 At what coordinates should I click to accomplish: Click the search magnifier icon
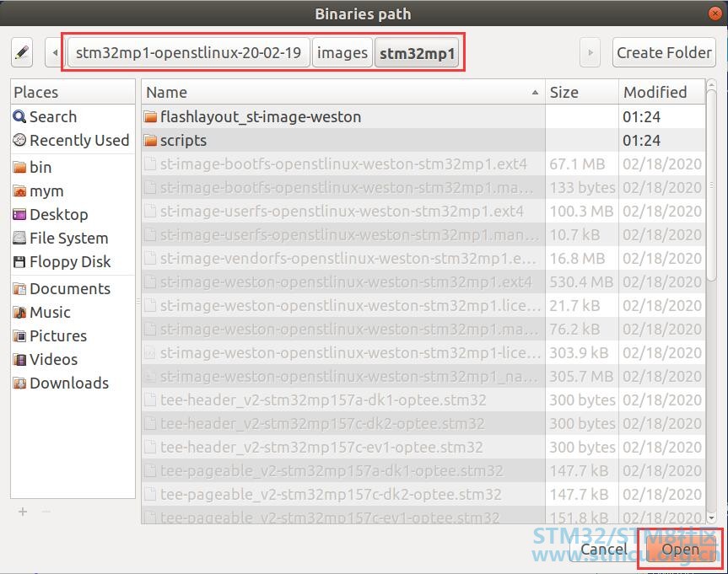point(19,116)
